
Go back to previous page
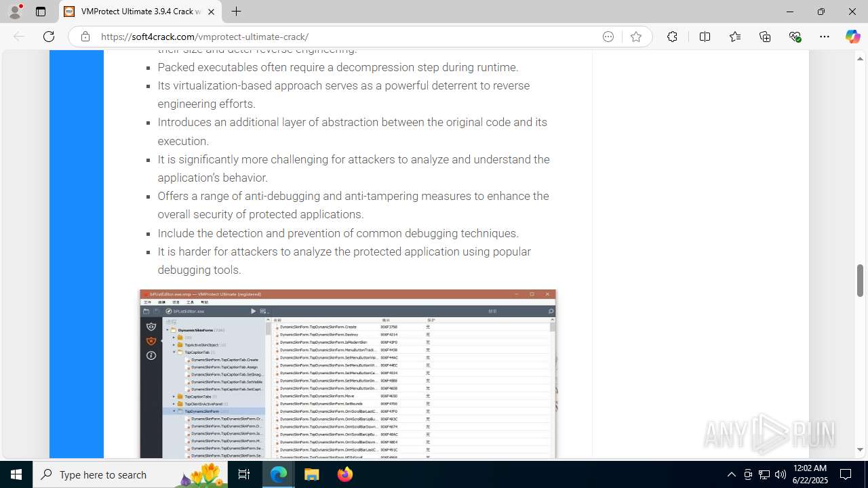point(19,37)
